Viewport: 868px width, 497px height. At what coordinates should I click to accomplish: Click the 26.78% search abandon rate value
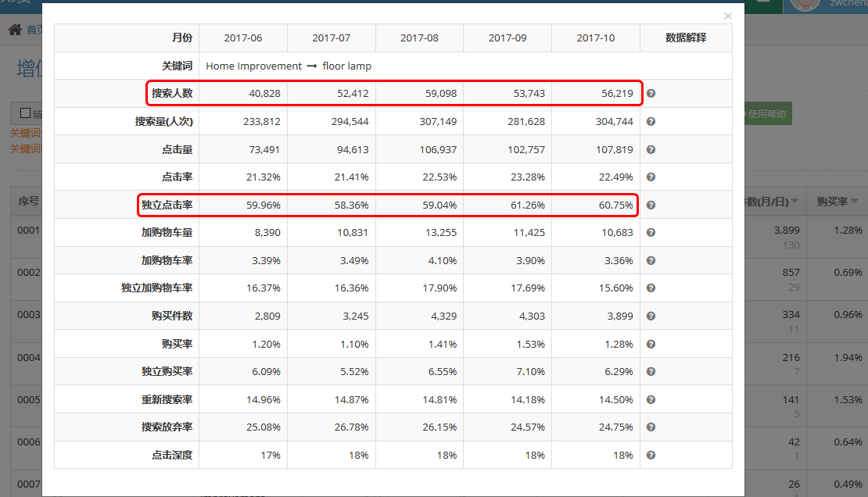[352, 427]
